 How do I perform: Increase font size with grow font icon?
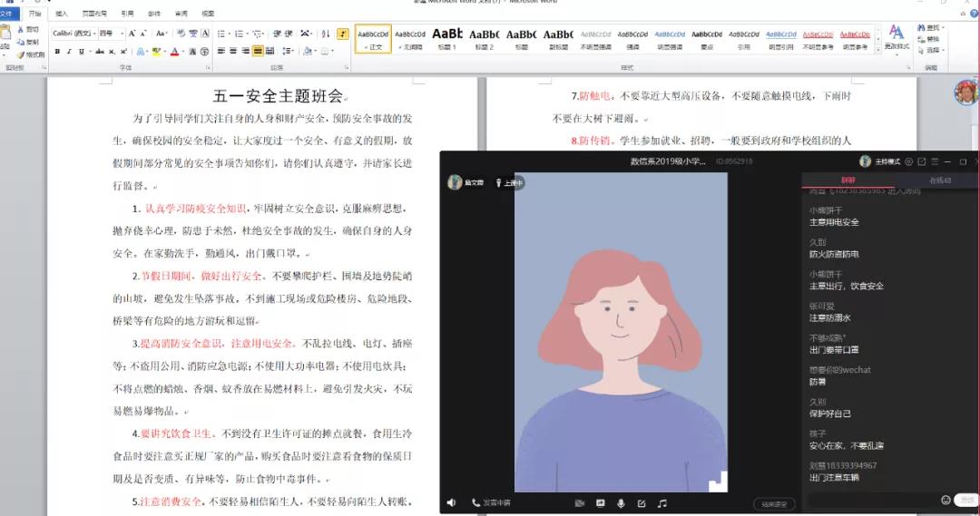coord(132,34)
